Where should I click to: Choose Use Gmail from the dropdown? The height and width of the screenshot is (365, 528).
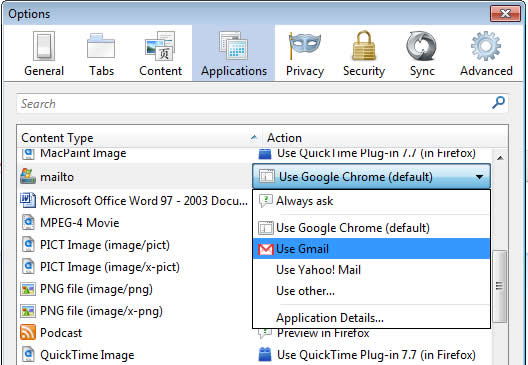tap(371, 249)
